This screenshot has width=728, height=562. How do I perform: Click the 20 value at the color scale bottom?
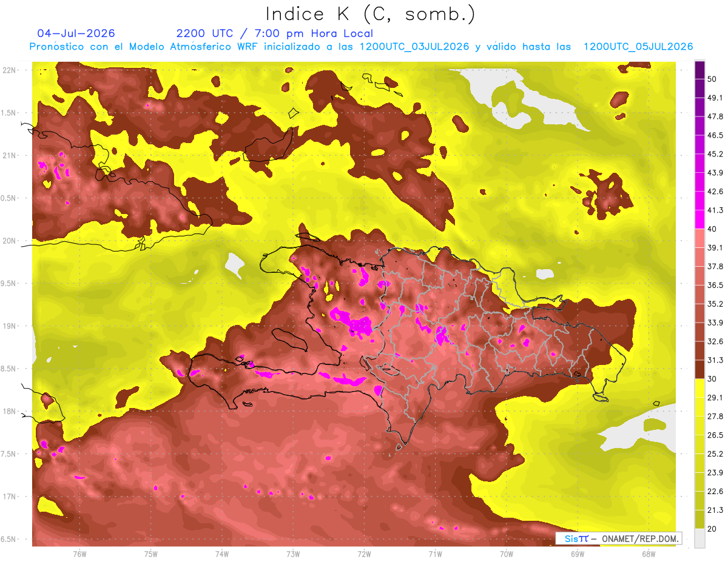click(x=713, y=529)
